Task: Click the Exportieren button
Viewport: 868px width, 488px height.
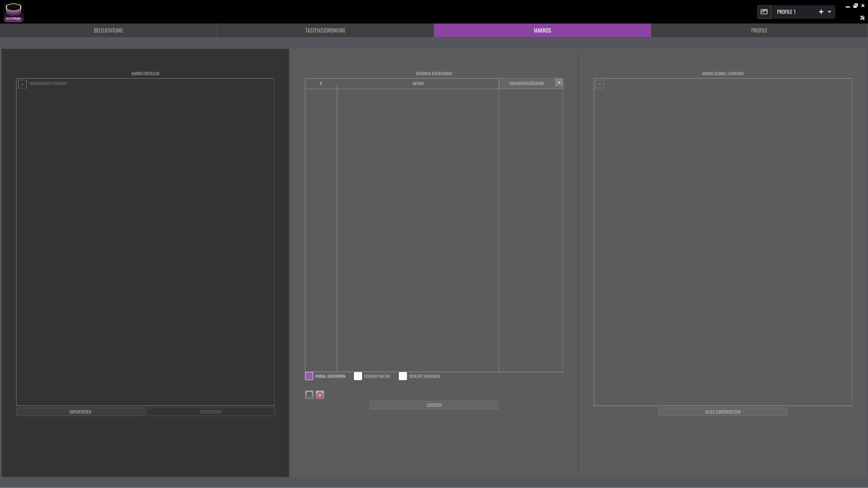Action: (210, 412)
